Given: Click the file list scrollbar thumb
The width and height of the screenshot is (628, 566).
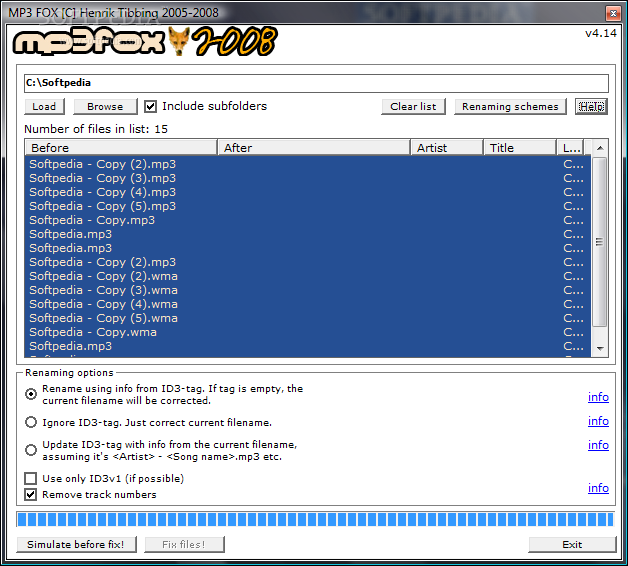Looking at the screenshot, I should [x=600, y=242].
